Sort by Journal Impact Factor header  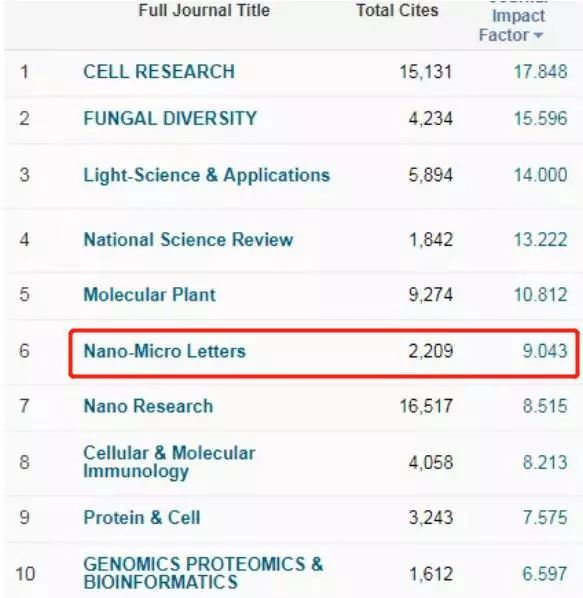[x=511, y=23]
